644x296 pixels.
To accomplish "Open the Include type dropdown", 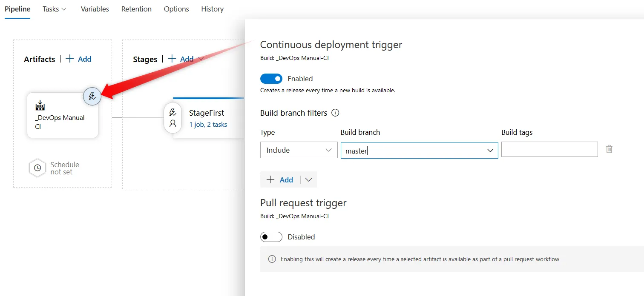I will tap(299, 150).
